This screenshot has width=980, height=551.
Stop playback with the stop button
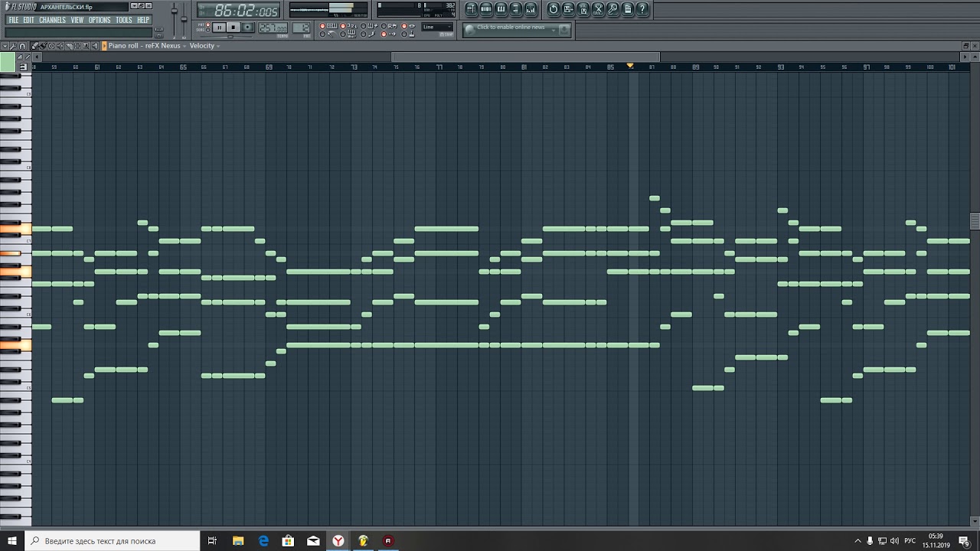click(x=234, y=28)
